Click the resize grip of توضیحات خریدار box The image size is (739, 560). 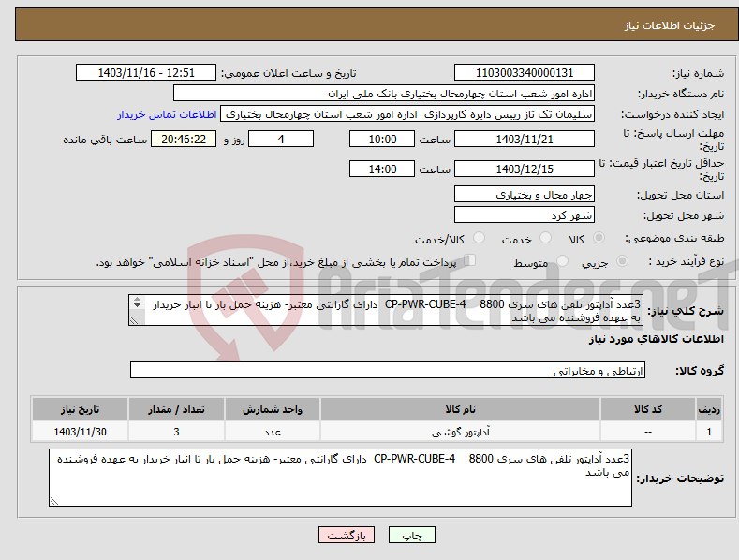(x=54, y=502)
